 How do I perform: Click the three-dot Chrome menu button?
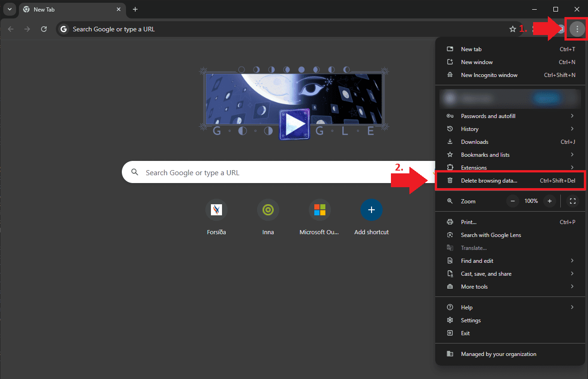click(577, 29)
